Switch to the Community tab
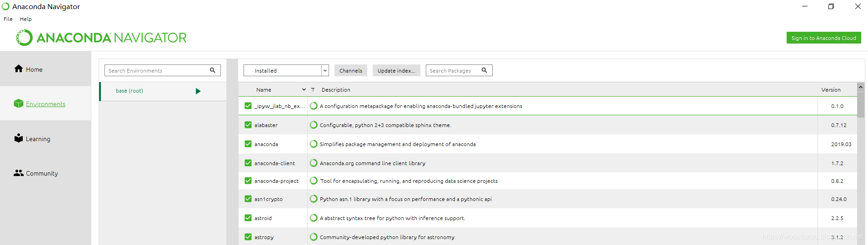Screen dimensions: 868x245 click(x=45, y=173)
